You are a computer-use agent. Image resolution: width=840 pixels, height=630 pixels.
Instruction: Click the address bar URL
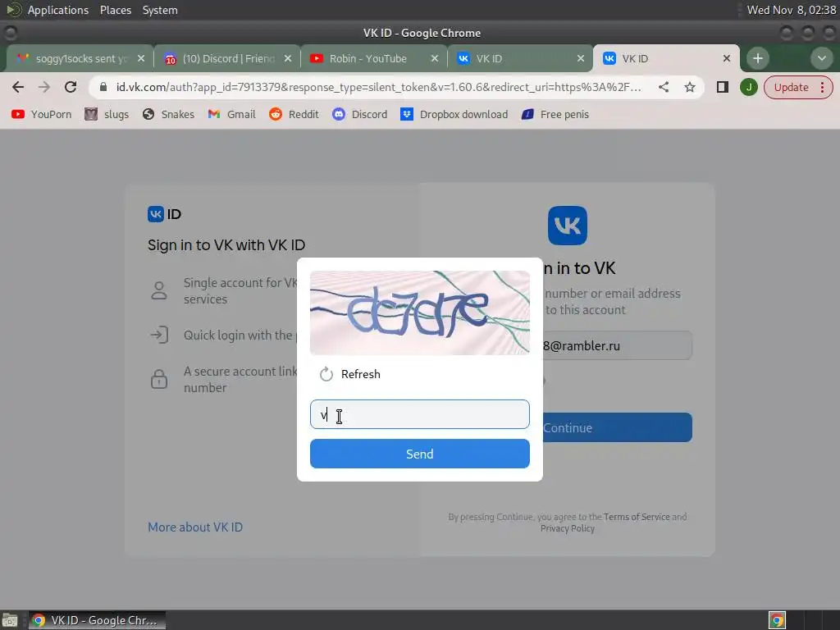click(x=378, y=87)
